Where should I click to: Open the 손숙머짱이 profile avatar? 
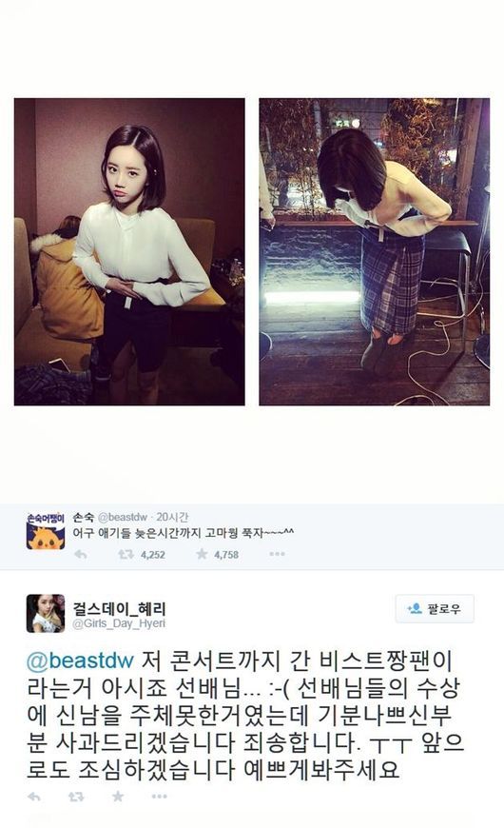(x=46, y=530)
